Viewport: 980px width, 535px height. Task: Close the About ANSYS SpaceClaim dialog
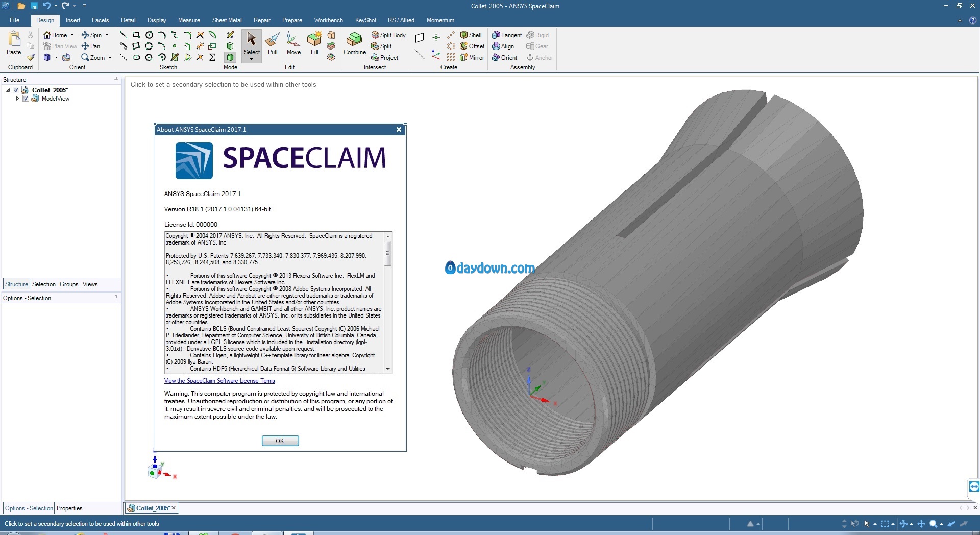pyautogui.click(x=399, y=130)
